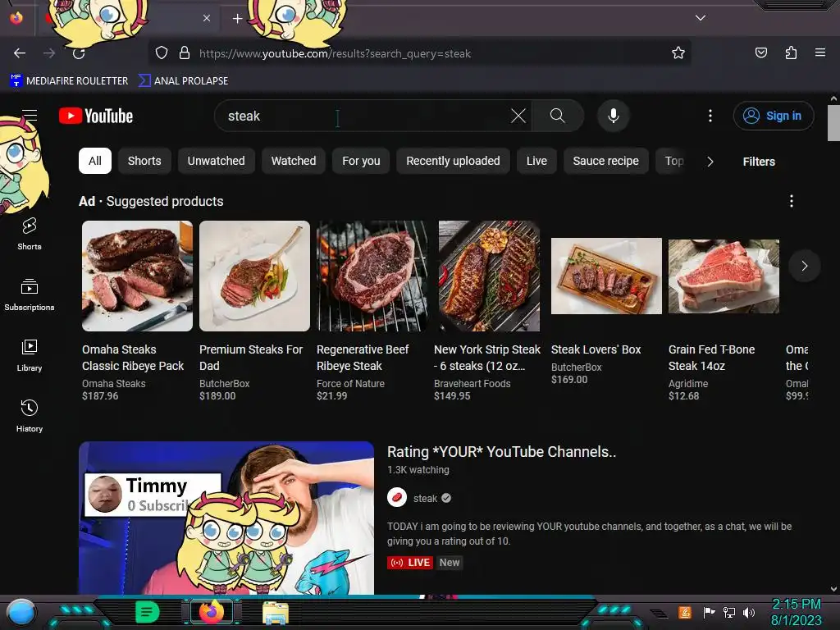Click the steak channel name
Image resolution: width=840 pixels, height=630 pixels.
tap(426, 498)
